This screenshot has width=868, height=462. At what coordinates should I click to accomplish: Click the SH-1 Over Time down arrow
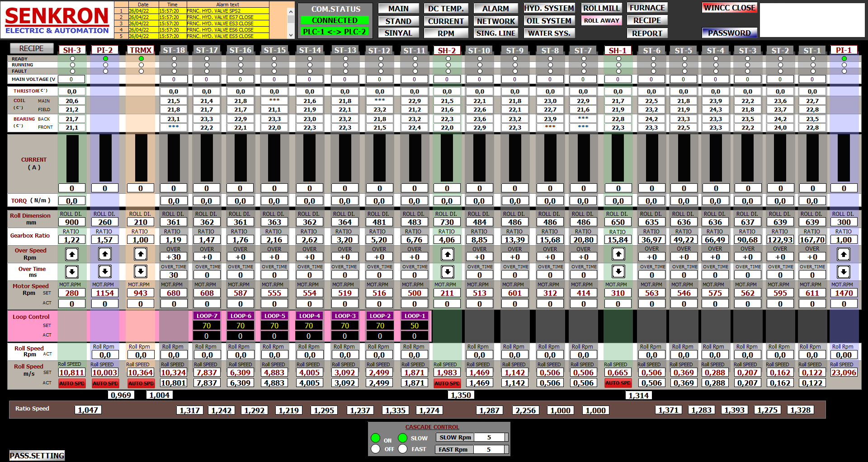[618, 271]
